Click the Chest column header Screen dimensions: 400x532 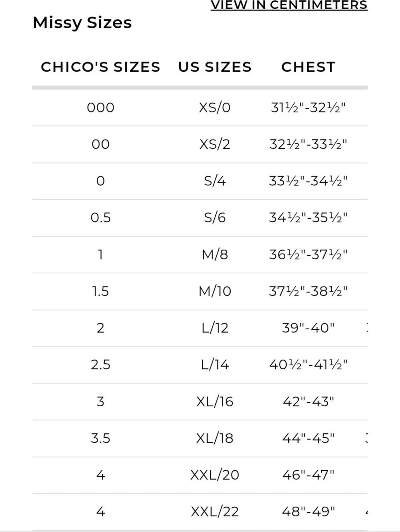[x=308, y=67]
